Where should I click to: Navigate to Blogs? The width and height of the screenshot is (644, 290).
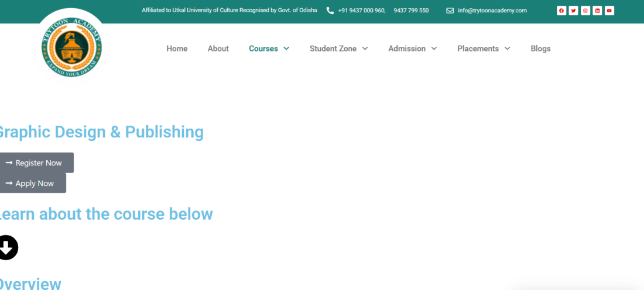540,49
